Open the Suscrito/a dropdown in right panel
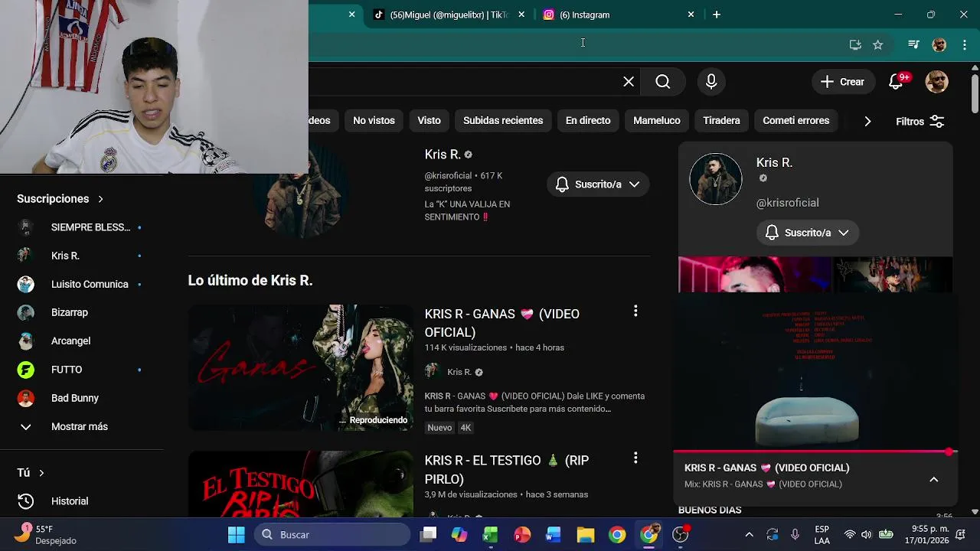The width and height of the screenshot is (980, 551). pos(808,233)
